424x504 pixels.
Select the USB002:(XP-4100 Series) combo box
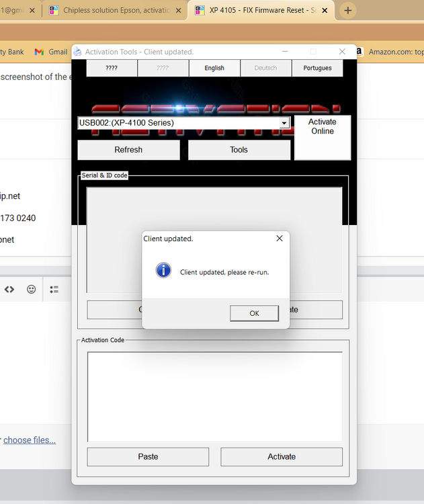point(183,123)
